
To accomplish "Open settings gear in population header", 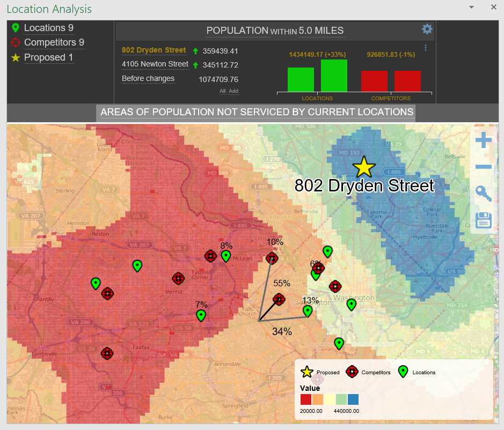I will click(x=427, y=29).
